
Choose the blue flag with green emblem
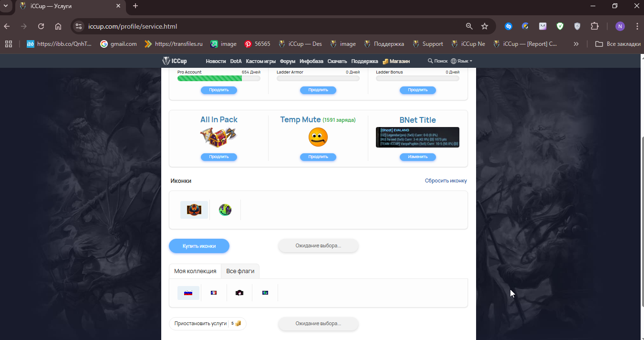coord(265,293)
